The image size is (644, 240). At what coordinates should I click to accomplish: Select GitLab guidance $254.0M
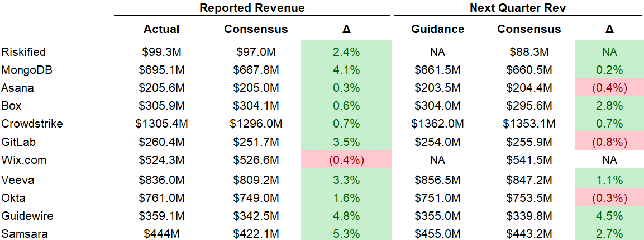(x=438, y=142)
